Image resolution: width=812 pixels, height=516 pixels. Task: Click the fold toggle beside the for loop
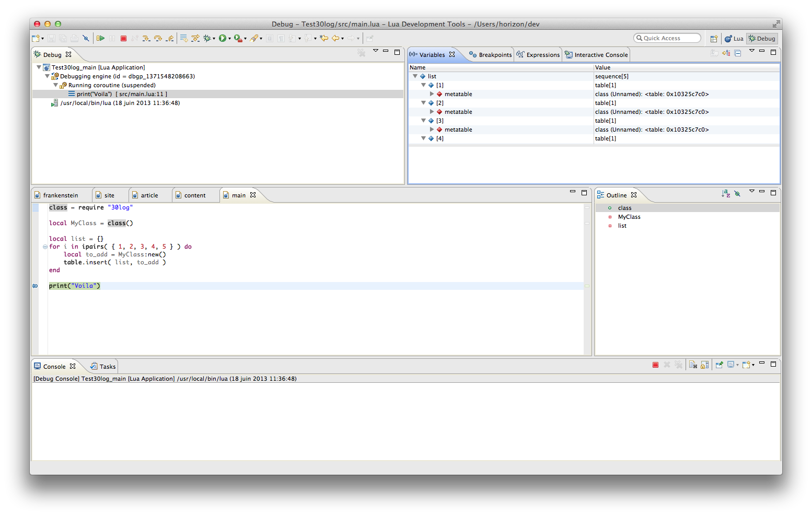click(45, 247)
